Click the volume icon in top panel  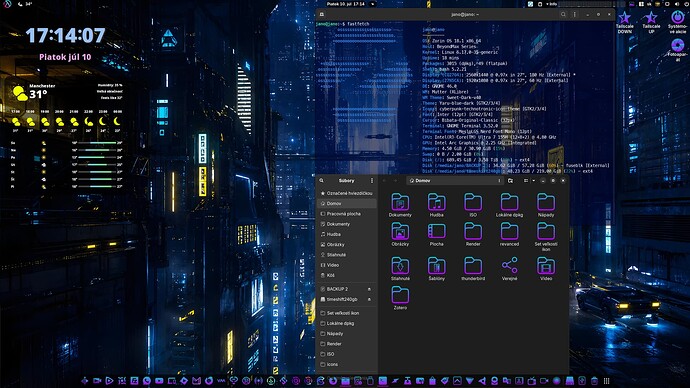click(x=677, y=4)
